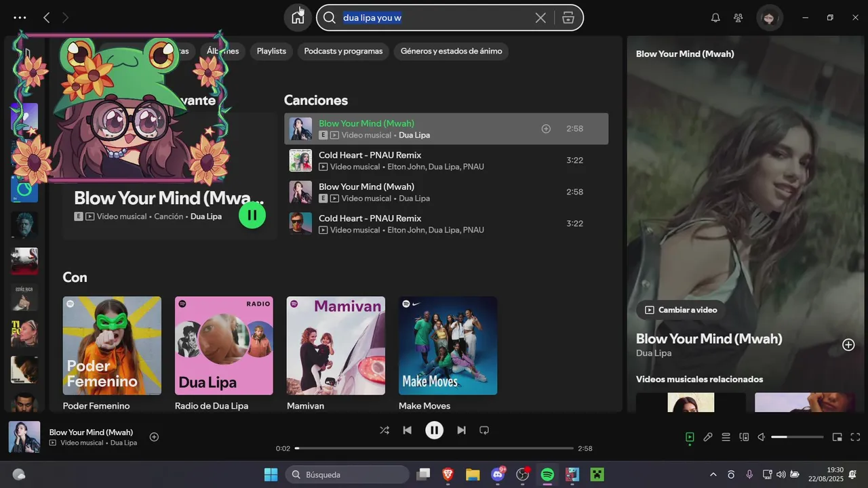Click the Windows taskbar Búsqueda box
The width and height of the screenshot is (868, 488).
347,474
